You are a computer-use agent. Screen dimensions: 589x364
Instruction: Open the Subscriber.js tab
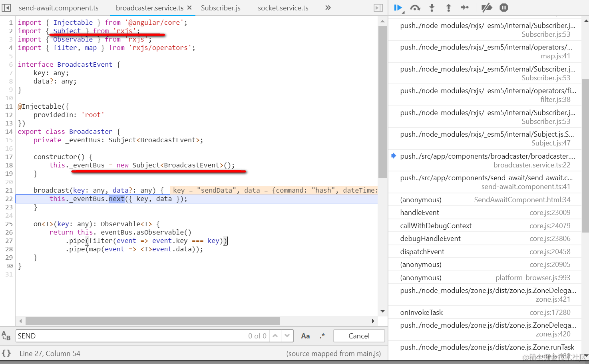(221, 8)
